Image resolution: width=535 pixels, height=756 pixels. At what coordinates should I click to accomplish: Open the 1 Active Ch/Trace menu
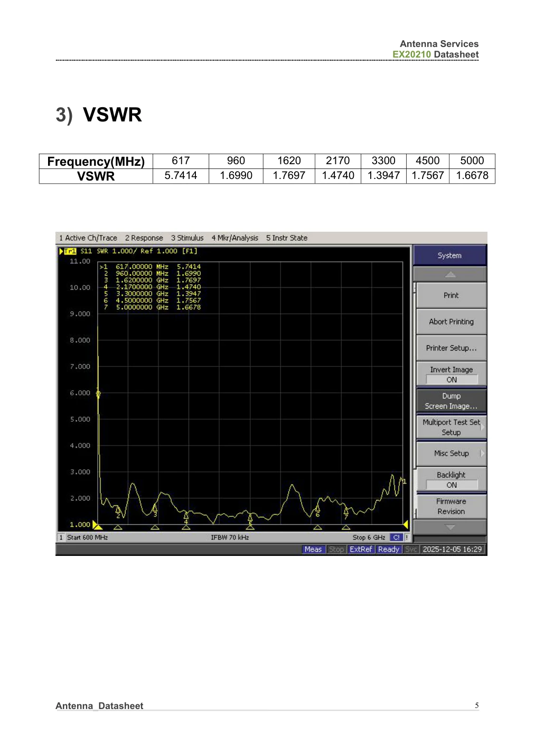tap(88, 238)
